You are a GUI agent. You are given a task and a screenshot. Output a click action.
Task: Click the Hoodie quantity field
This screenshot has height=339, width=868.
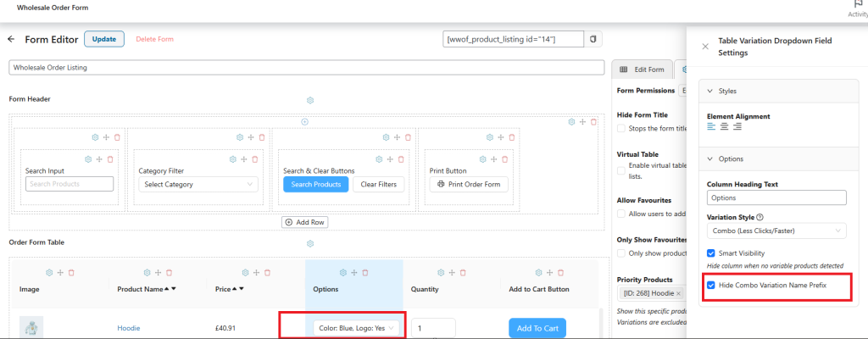[x=433, y=329]
